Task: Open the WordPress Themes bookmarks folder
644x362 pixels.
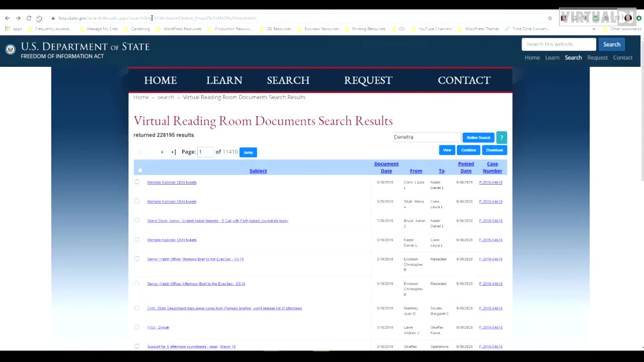Action: tap(478, 29)
